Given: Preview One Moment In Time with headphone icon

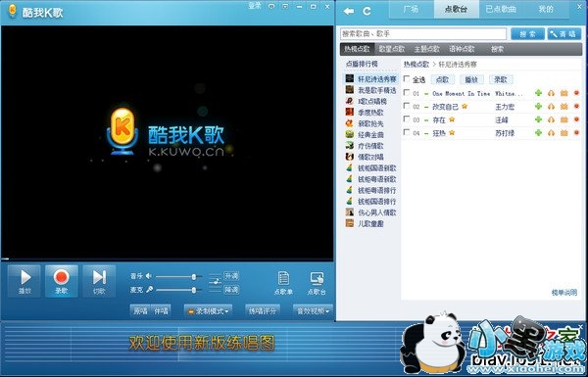Looking at the screenshot, I should [551, 93].
